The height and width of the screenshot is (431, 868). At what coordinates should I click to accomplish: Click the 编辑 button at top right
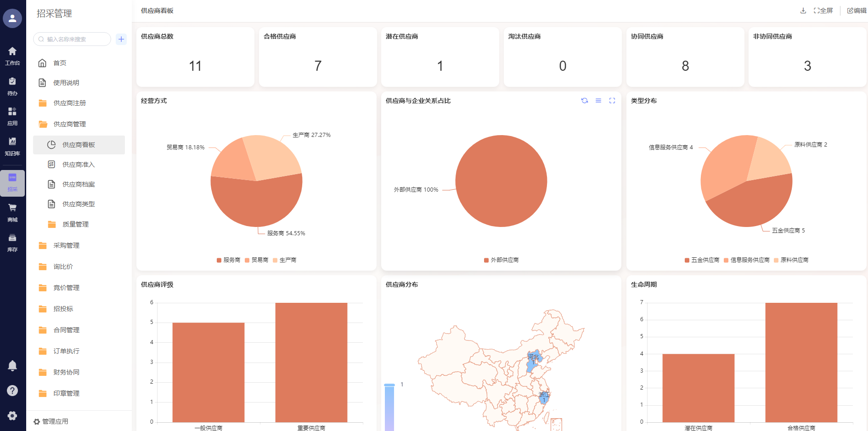click(x=857, y=11)
